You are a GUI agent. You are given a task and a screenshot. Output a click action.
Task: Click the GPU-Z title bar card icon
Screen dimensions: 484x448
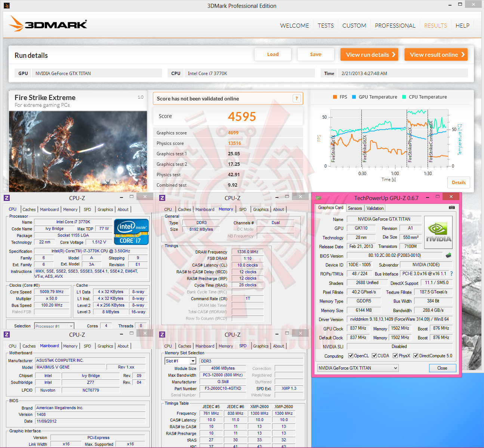click(x=318, y=198)
